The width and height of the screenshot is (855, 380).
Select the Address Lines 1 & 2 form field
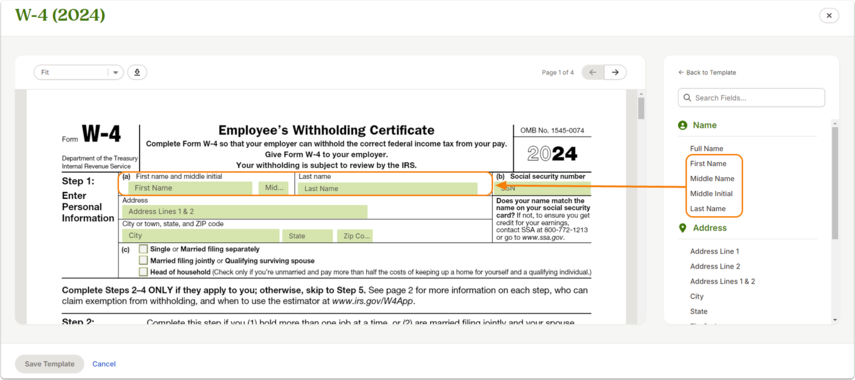244,212
